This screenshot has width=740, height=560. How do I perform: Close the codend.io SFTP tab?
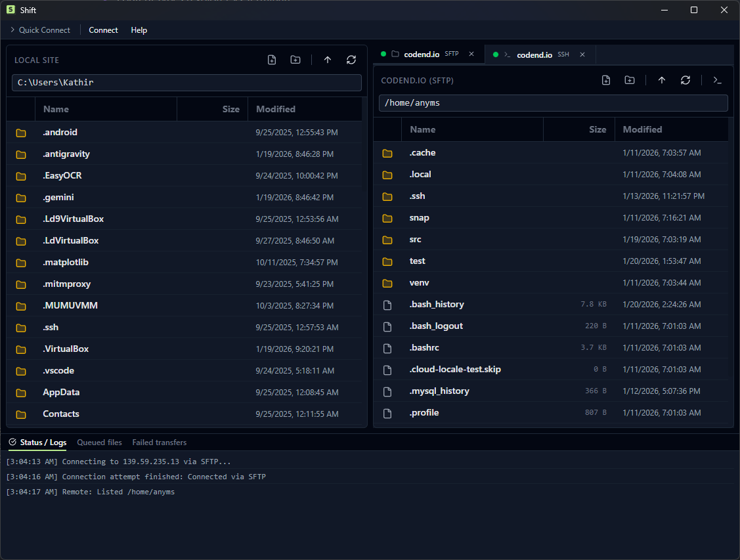click(471, 54)
